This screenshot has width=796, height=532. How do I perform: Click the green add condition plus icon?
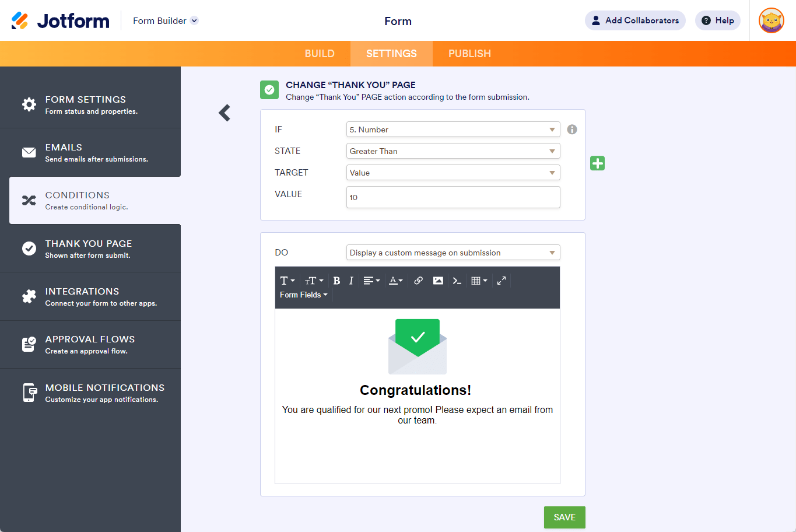(597, 163)
